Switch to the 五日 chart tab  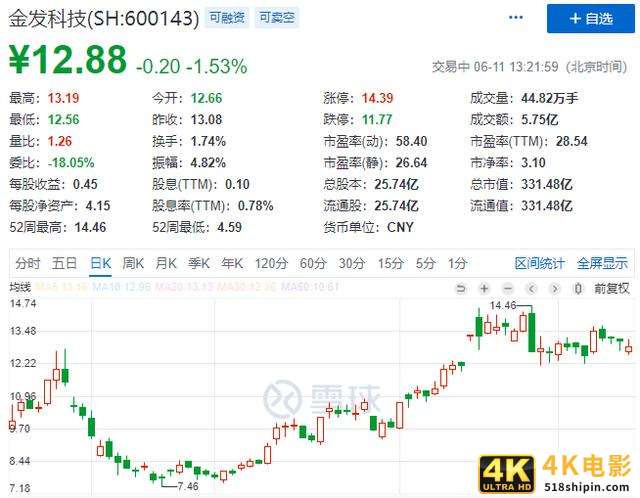[x=64, y=263]
